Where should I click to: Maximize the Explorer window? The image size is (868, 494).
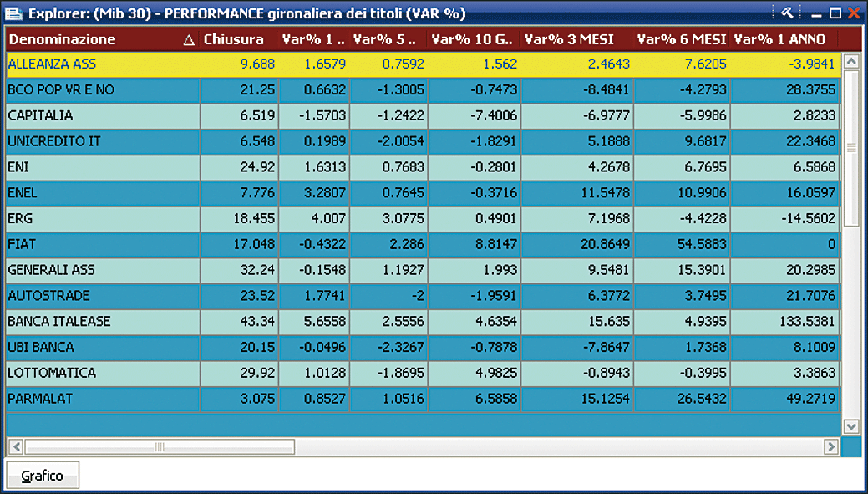point(835,13)
